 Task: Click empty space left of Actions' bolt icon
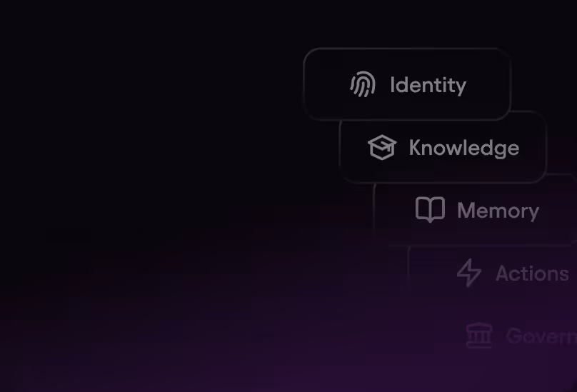[x=432, y=273]
